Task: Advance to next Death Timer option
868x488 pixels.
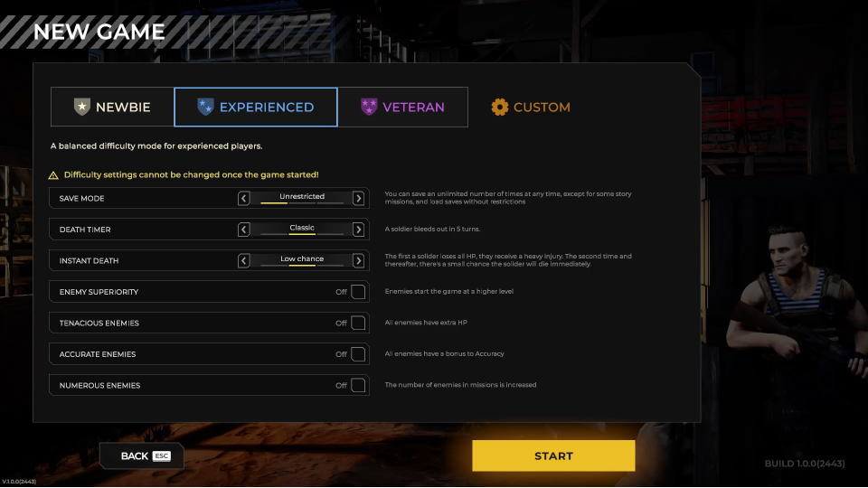Action: point(358,230)
